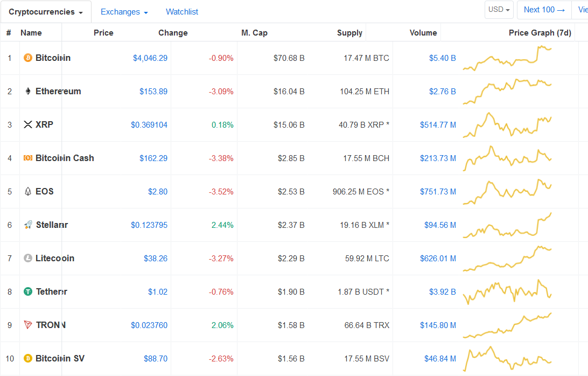Sort table by Change column header
This screenshot has width=588, height=376.
[x=173, y=33]
